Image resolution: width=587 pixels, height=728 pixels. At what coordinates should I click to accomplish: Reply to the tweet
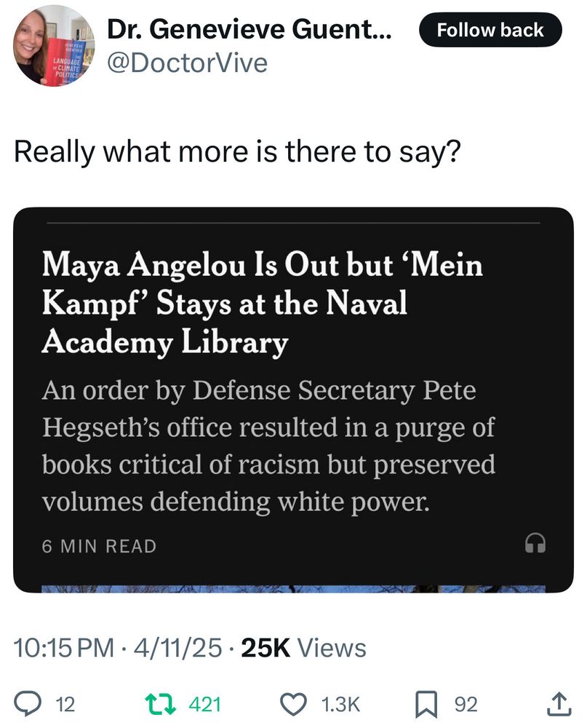click(x=29, y=703)
